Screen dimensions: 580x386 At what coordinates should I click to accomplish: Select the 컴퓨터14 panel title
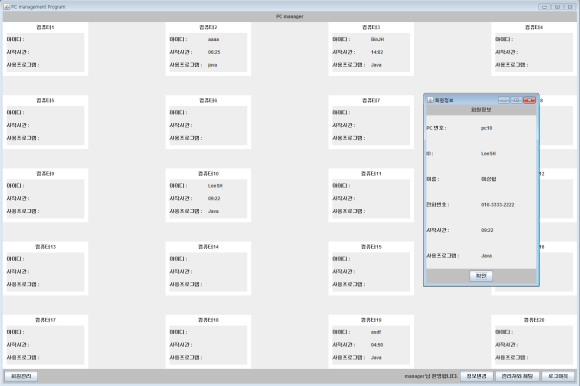(208, 247)
